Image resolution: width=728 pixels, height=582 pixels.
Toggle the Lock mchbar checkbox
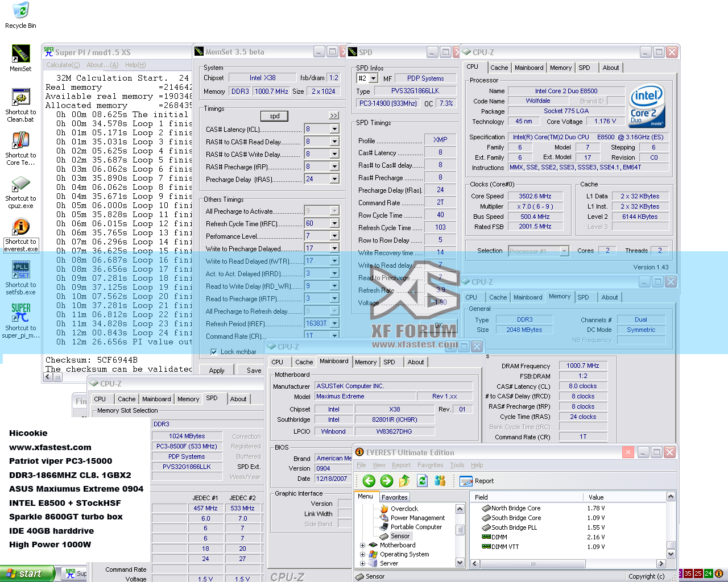214,352
